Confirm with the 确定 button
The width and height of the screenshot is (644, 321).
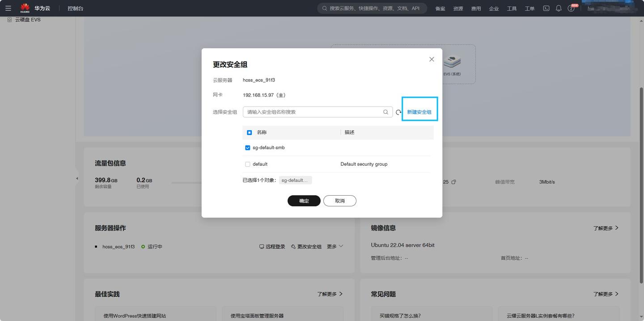304,201
